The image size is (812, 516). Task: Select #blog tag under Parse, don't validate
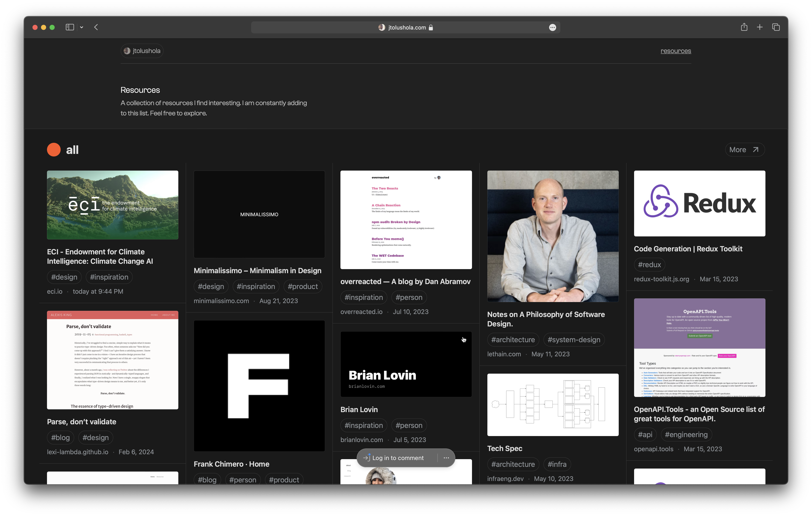[60, 438]
